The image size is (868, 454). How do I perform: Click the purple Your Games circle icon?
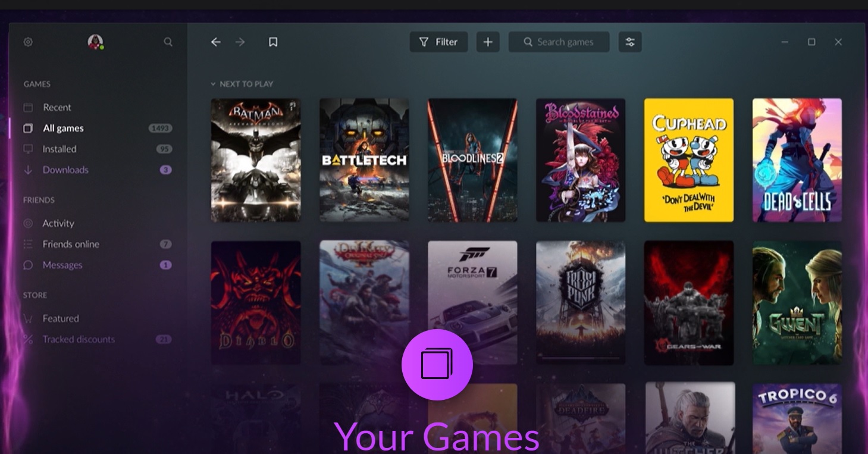(437, 365)
